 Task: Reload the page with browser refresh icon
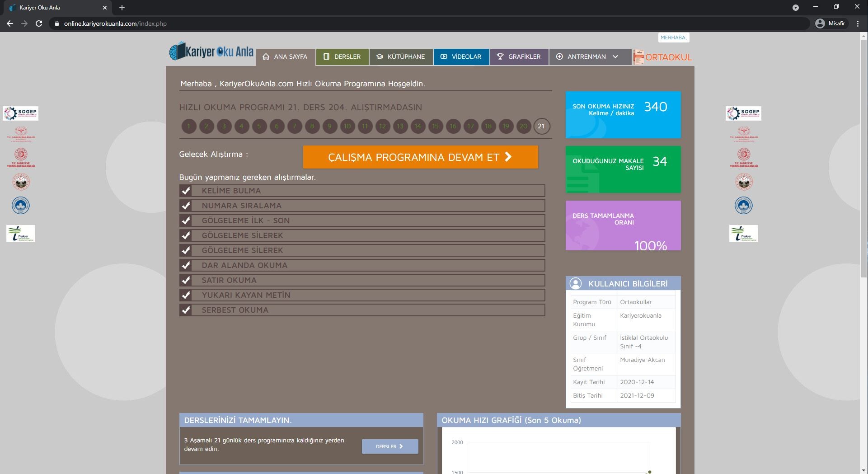[39, 23]
